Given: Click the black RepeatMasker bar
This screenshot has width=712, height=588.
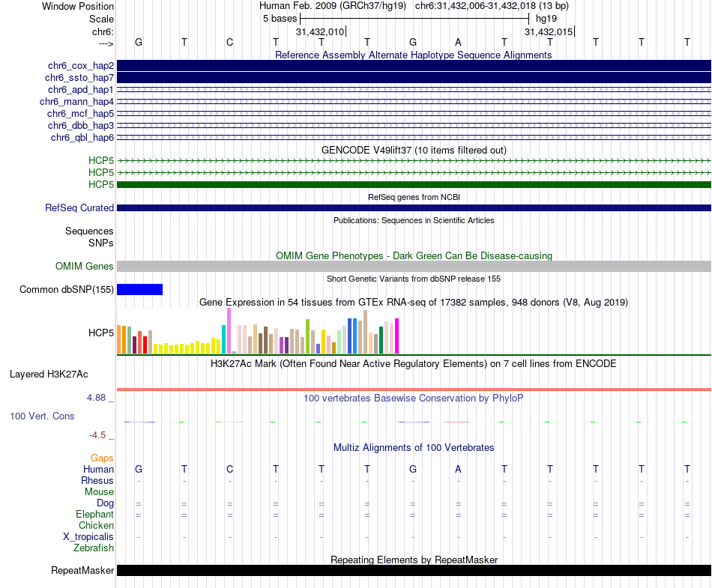Looking at the screenshot, I should click(414, 571).
